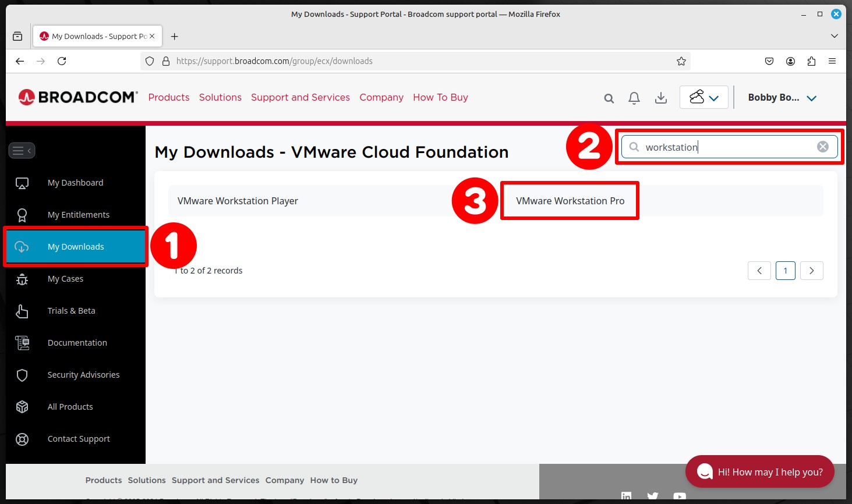Click the footer How to Buy link
The width and height of the screenshot is (852, 504).
coord(334,480)
